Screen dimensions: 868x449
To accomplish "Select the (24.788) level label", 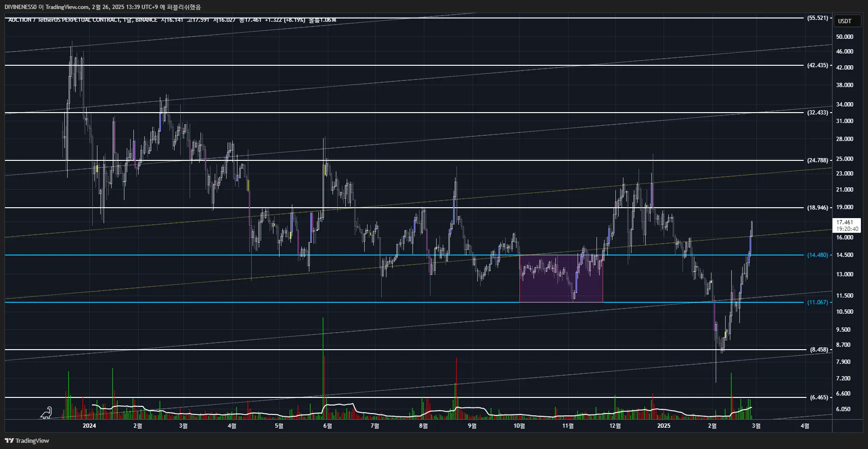I will [x=818, y=160].
